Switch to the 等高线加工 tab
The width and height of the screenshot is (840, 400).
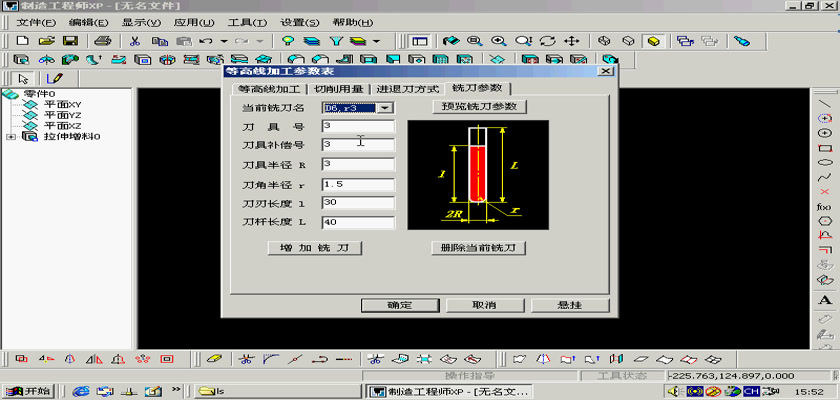(x=269, y=89)
